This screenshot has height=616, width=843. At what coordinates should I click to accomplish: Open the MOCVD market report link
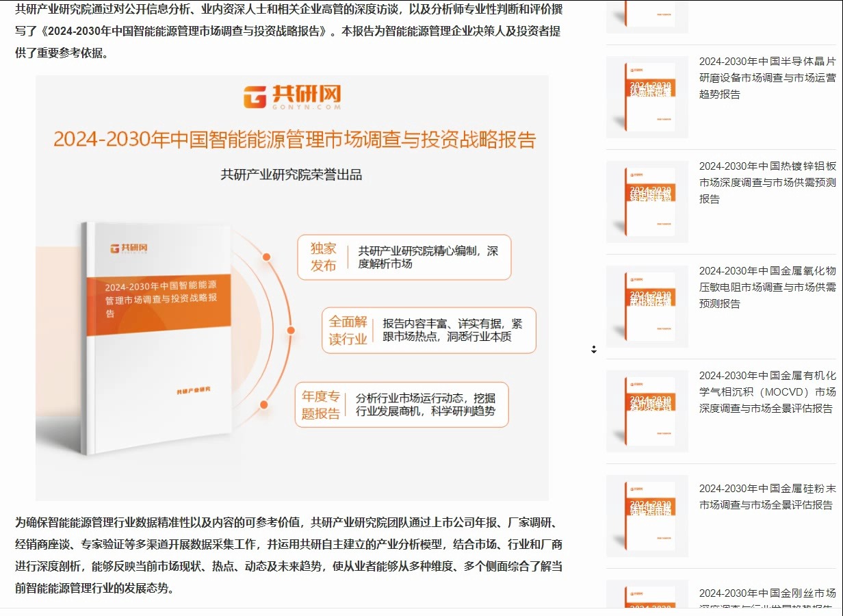coord(767,392)
